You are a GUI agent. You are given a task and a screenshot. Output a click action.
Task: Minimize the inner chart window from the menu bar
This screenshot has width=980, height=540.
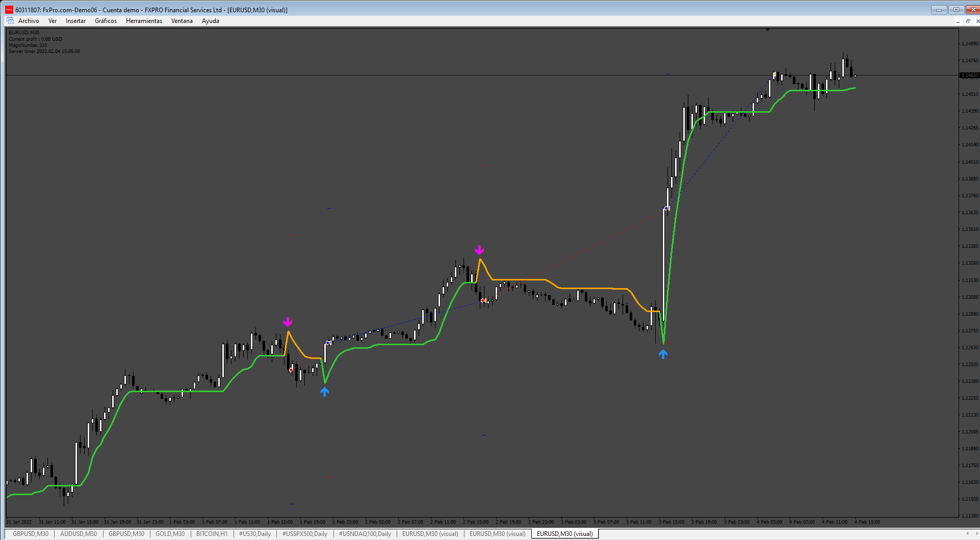tap(958, 21)
